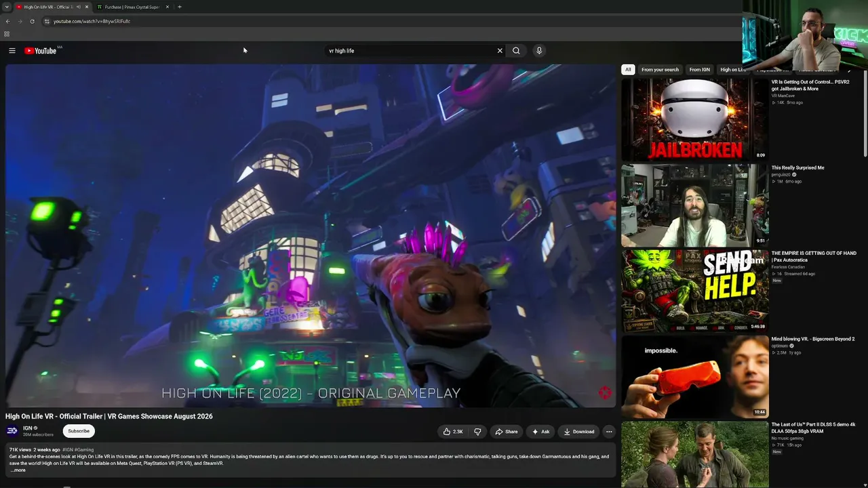Select the 'High on Life' filter chip
The image size is (868, 488).
point(732,69)
